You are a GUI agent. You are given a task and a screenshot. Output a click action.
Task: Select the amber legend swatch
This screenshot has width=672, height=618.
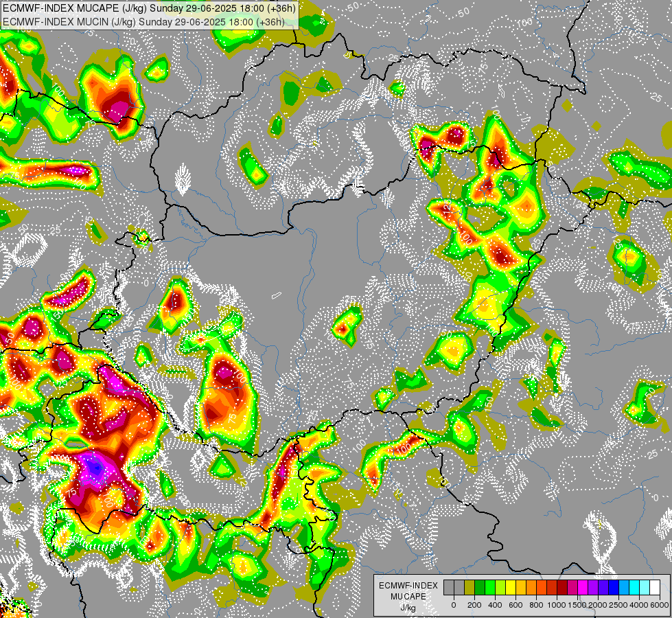[x=521, y=587]
